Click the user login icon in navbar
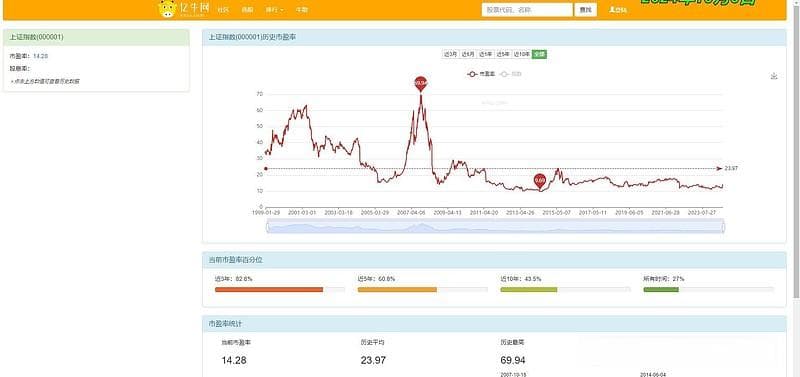800x377 pixels. tap(617, 10)
